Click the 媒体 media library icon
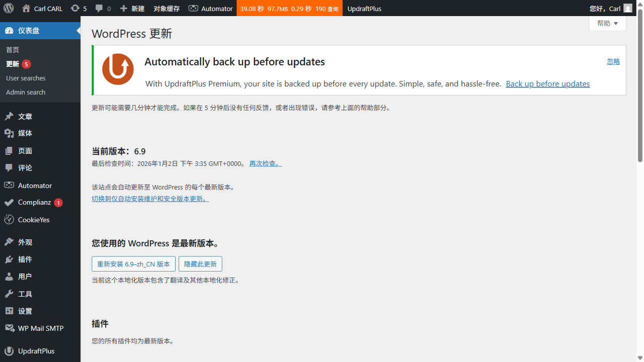Viewport: 644px width, 362px height. tap(9, 133)
